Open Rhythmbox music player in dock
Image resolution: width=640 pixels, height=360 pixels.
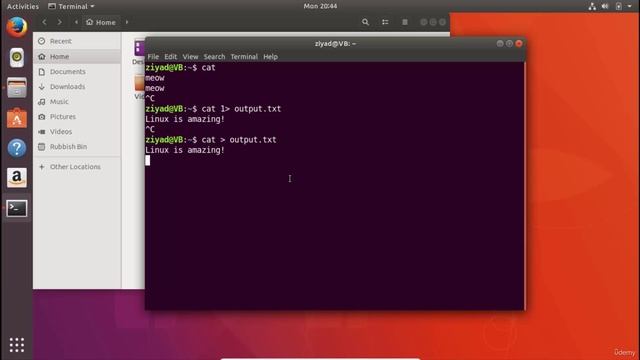point(17,57)
